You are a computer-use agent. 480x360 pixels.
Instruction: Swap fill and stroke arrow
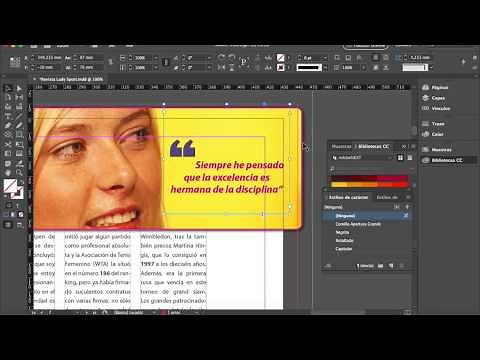pos(21,183)
